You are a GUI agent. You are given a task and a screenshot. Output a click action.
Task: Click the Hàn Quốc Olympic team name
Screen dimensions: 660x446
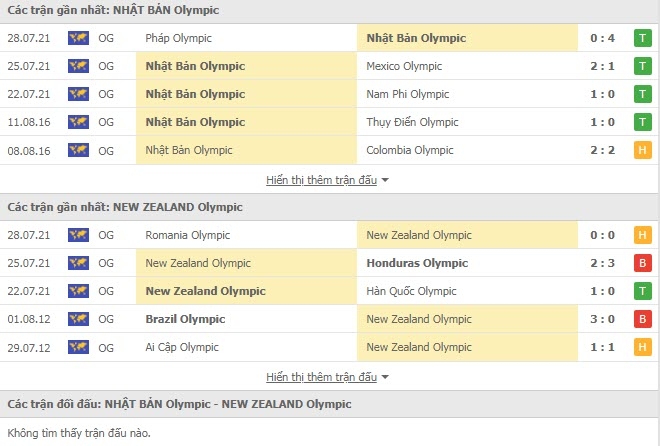click(411, 291)
